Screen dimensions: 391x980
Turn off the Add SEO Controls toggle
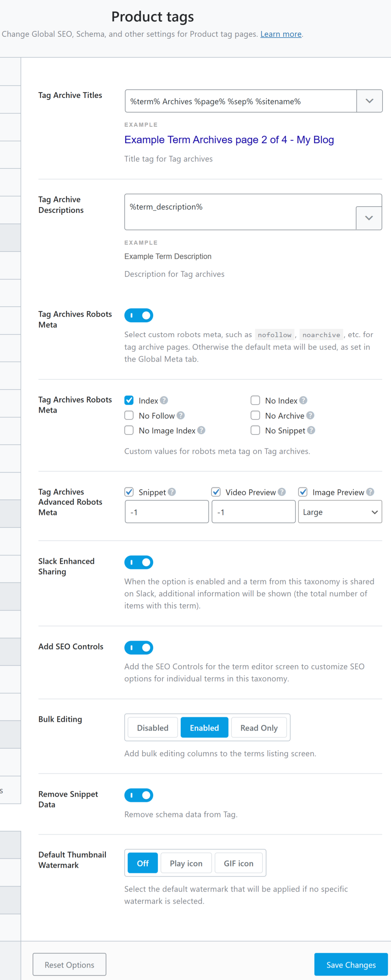[x=139, y=647]
